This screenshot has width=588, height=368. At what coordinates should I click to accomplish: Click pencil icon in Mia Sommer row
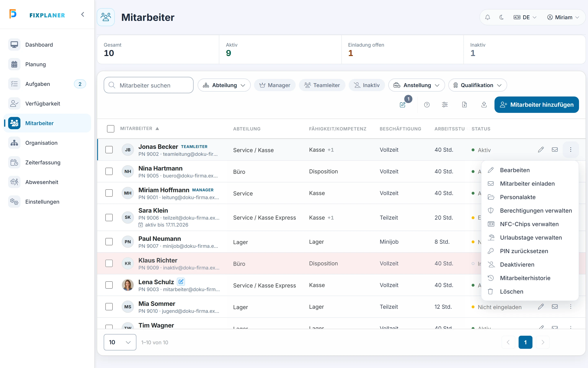[x=541, y=307]
